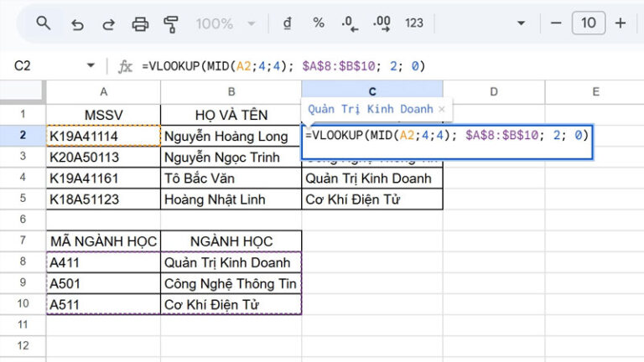This screenshot has width=644, height=362.
Task: Select column D header
Action: 494,91
